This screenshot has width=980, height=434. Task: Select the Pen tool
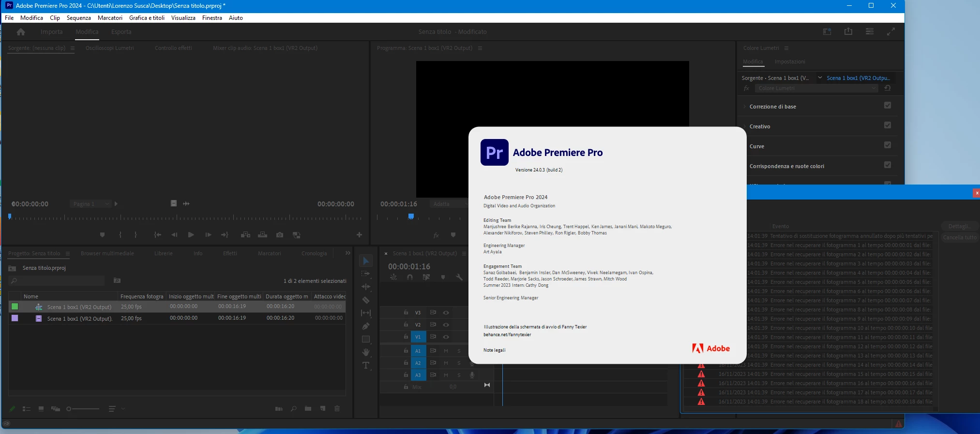coord(366,326)
